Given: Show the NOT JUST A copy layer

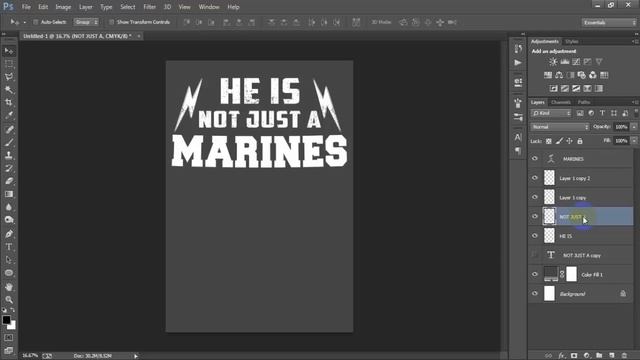Looking at the screenshot, I should tap(535, 255).
